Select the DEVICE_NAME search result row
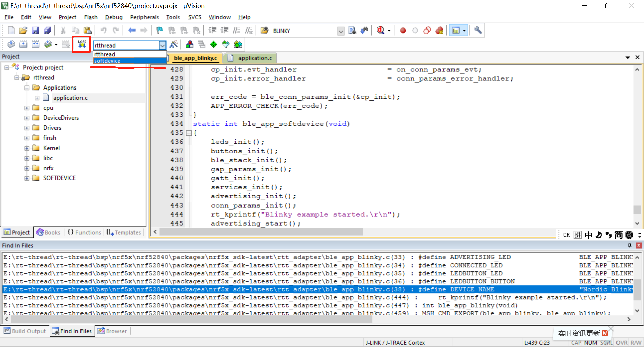The width and height of the screenshot is (644, 347). click(x=318, y=289)
